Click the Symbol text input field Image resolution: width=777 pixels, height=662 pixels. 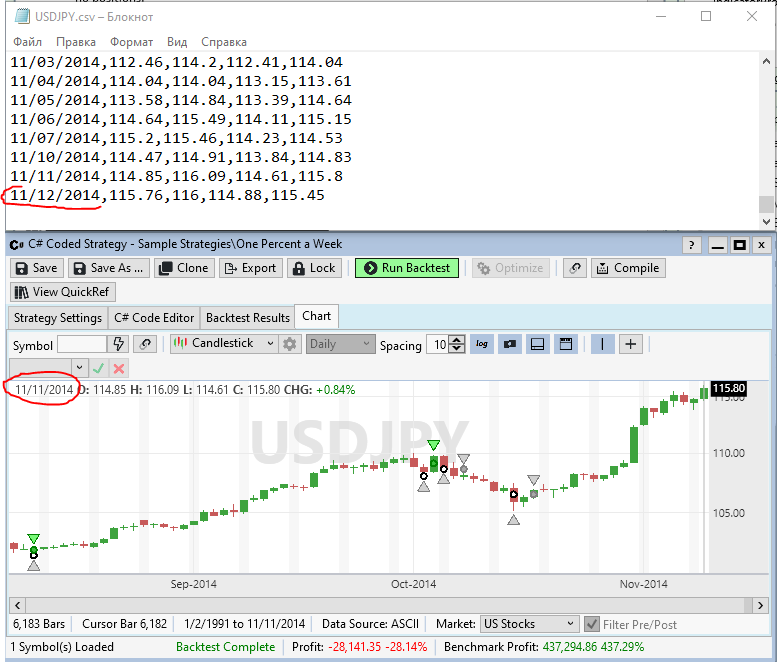80,344
